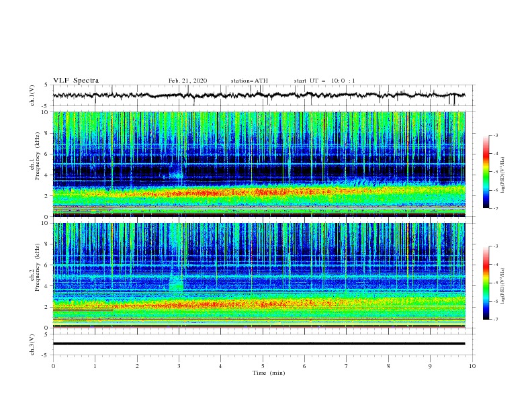Click time axis tick label "9"
Viewport: 532px width, 411px height.
click(x=430, y=366)
